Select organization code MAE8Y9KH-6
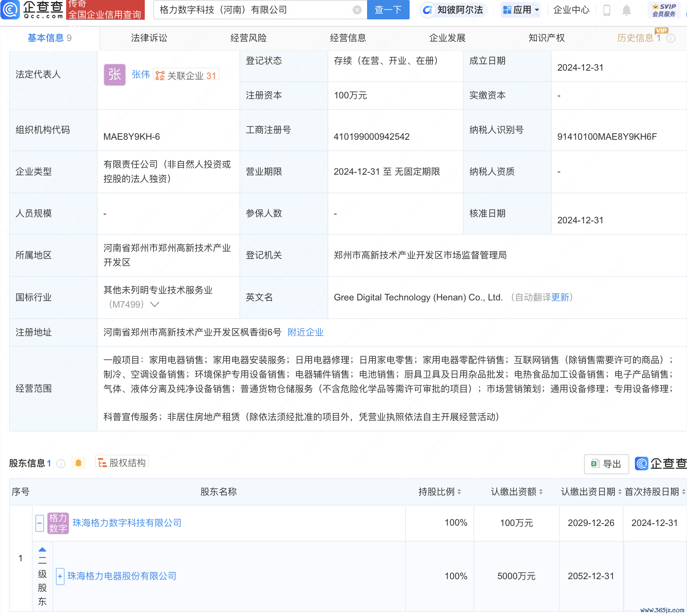This screenshot has width=687, height=616. pos(131,137)
